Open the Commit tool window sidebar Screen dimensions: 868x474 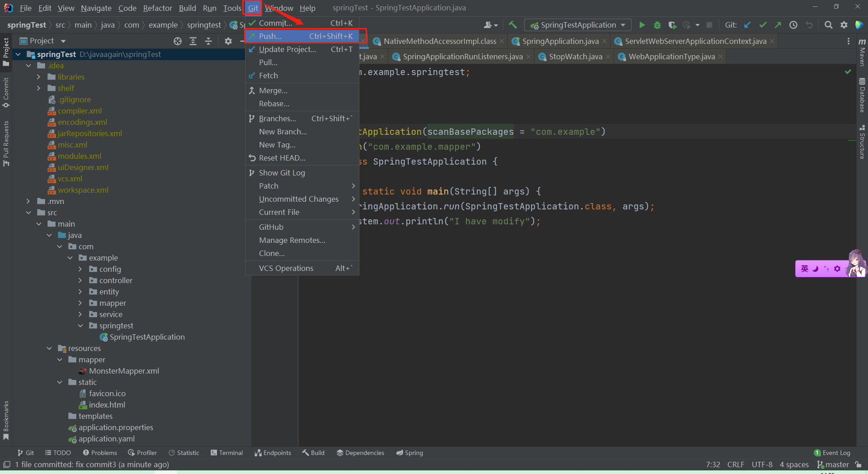point(6,92)
